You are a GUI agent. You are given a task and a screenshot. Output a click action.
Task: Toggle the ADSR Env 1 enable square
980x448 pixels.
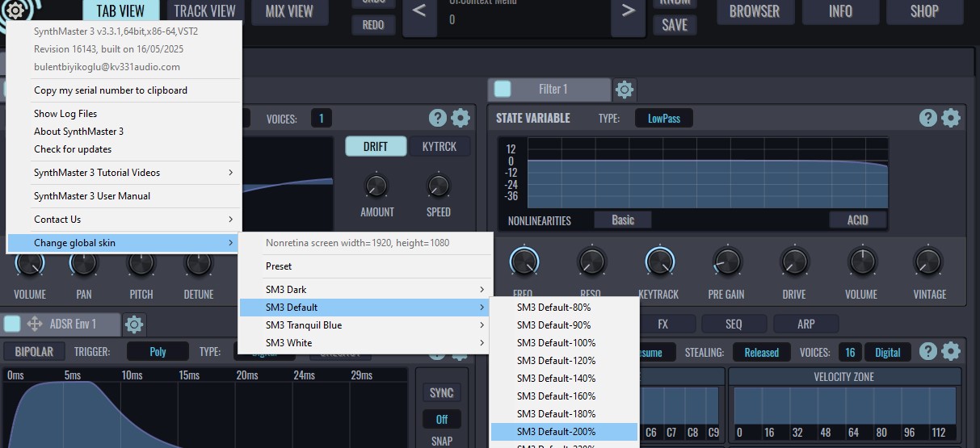point(12,324)
